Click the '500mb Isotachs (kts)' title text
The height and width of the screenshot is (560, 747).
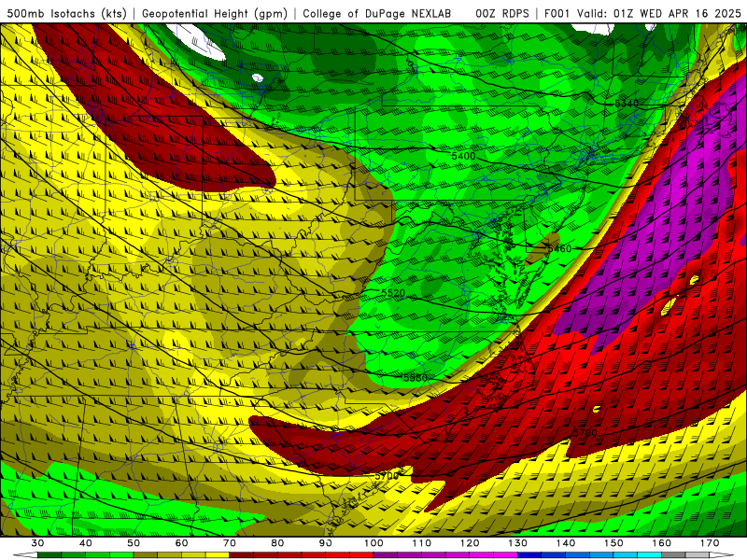point(66,13)
